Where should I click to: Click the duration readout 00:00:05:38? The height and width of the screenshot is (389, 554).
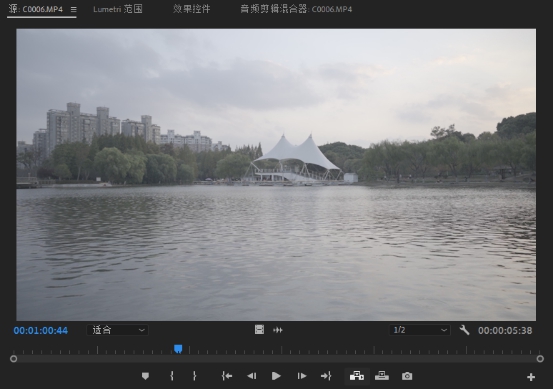coord(505,330)
